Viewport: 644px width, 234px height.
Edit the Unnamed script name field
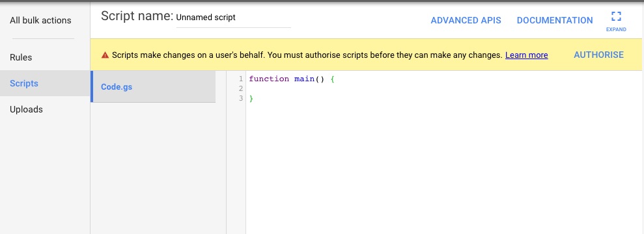click(x=233, y=18)
